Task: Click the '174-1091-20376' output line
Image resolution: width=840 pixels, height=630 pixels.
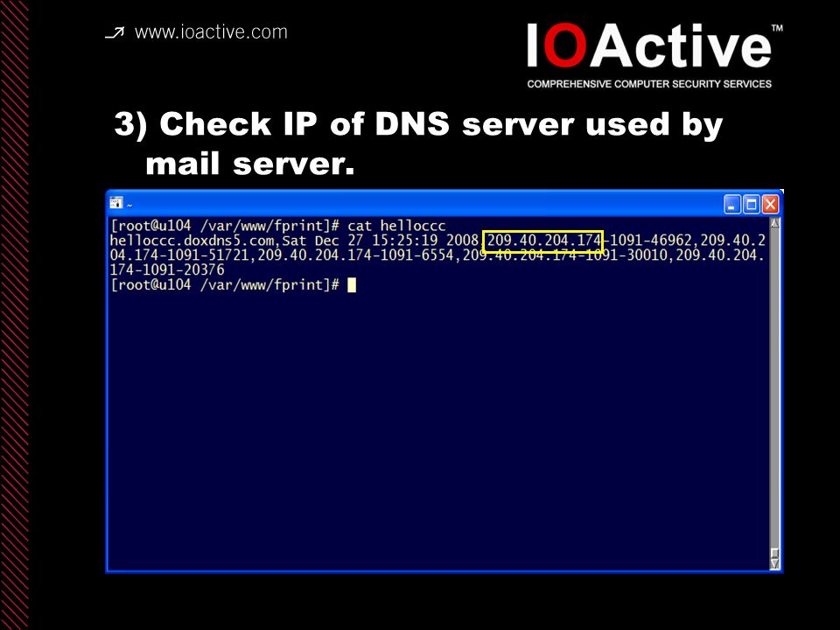Action: 167,270
